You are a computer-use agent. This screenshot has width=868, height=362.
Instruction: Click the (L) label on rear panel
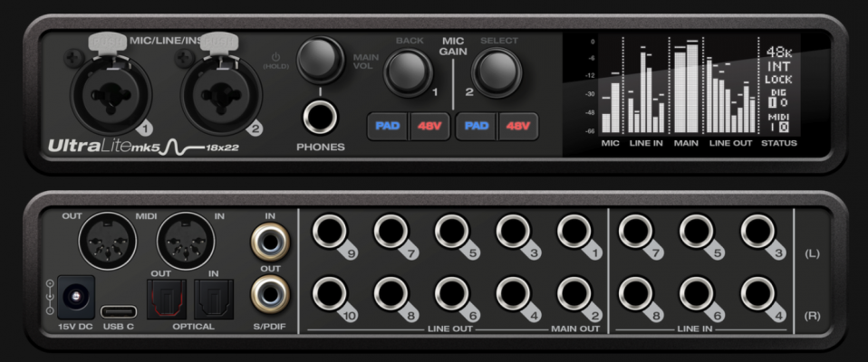coord(812,253)
